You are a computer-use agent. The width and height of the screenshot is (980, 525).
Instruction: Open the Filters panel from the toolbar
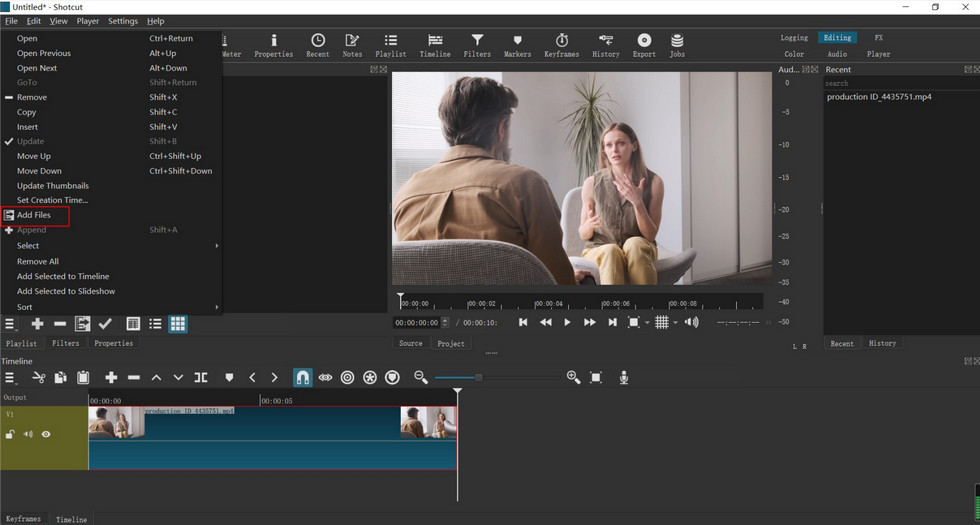477,46
